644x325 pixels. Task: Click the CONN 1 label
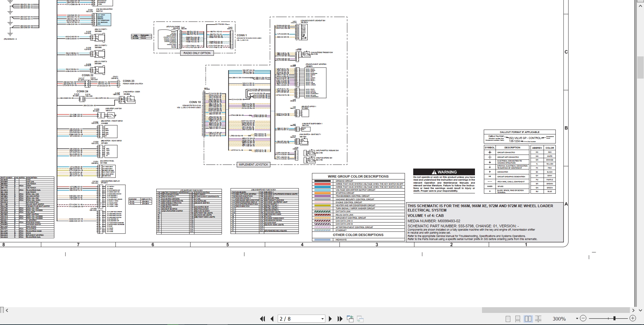tap(241, 35)
